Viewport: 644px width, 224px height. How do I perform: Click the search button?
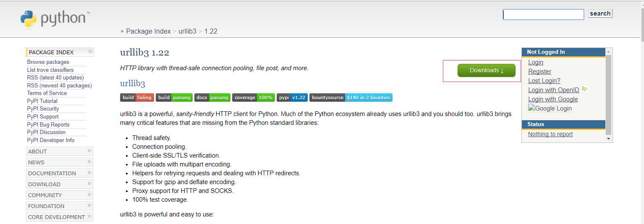pos(600,13)
